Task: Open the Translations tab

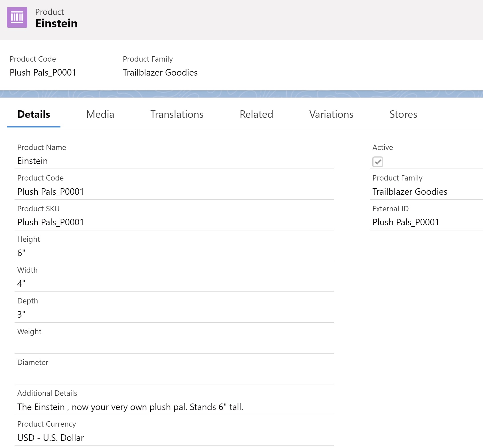Action: coord(177,114)
